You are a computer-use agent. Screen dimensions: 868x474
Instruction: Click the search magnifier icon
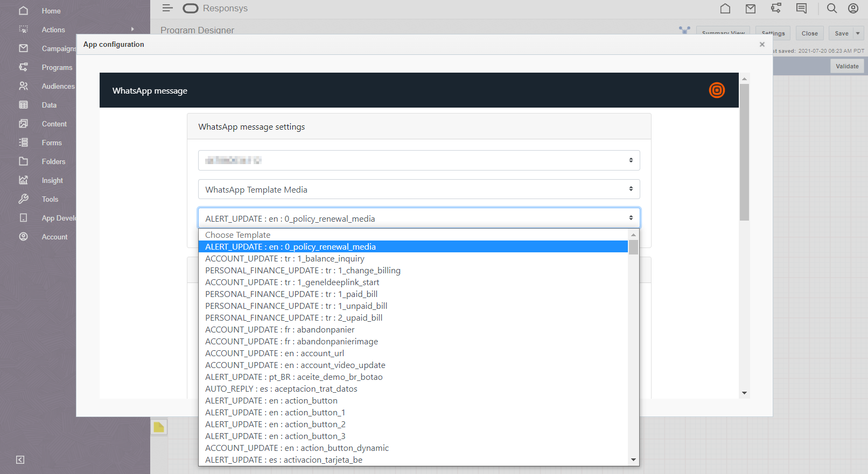[832, 9]
